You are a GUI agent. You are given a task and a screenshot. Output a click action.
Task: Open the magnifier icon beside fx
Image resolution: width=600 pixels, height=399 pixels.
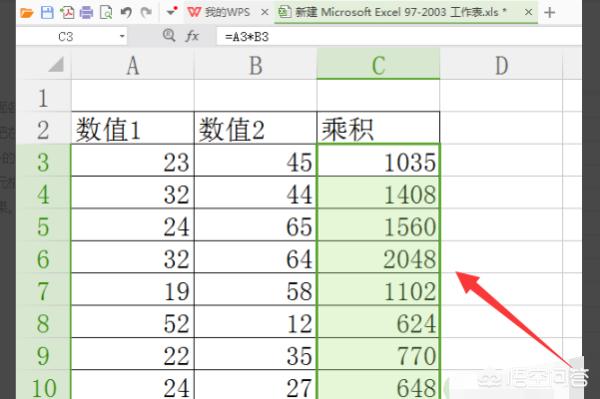[x=169, y=36]
